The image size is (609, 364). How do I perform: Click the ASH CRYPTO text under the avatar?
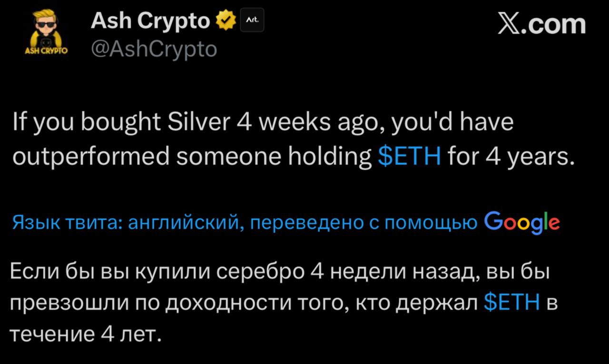click(x=45, y=51)
